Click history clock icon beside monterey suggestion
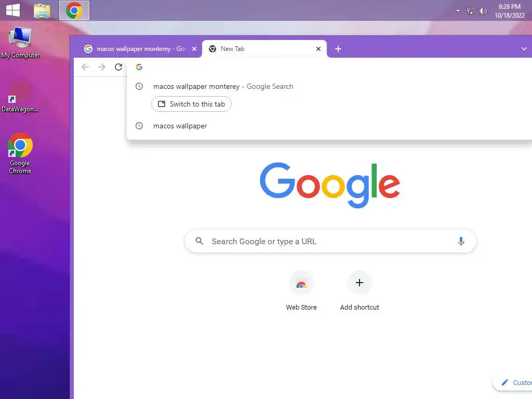532x399 pixels. click(x=139, y=86)
